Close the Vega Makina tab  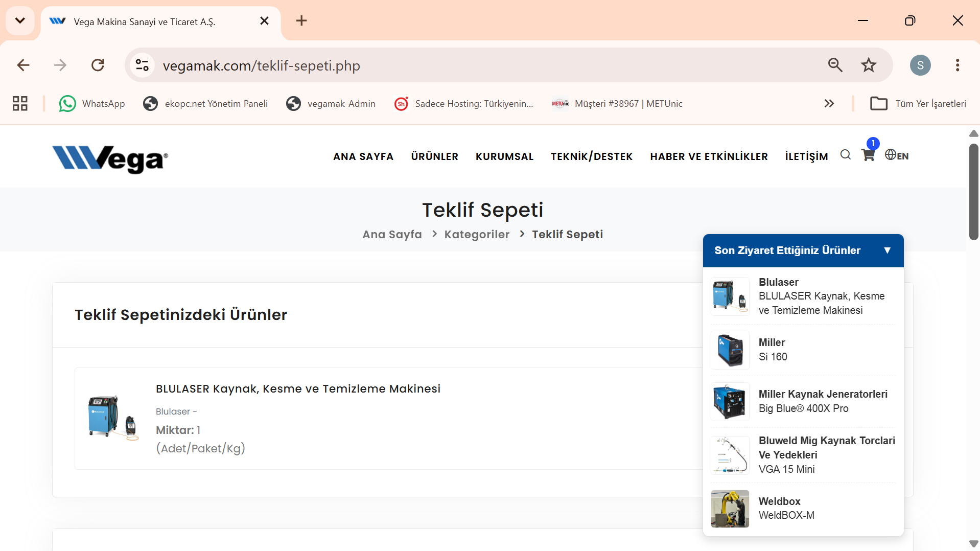pos(264,21)
